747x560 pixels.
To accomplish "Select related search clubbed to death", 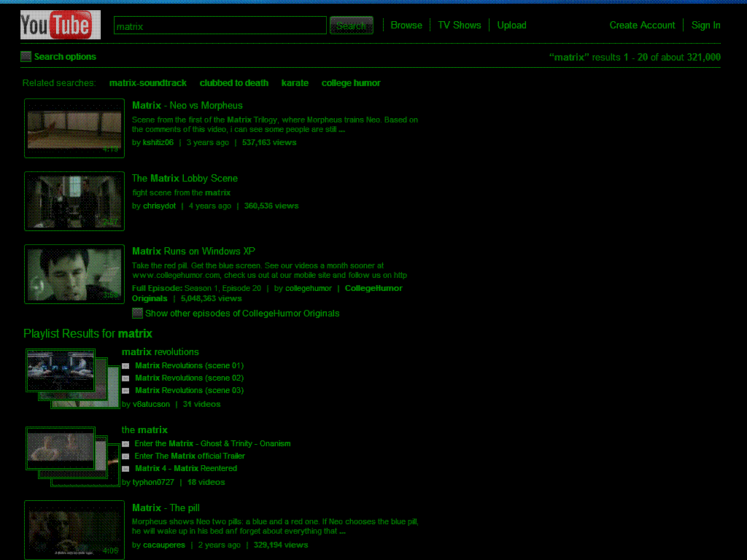I will 234,83.
